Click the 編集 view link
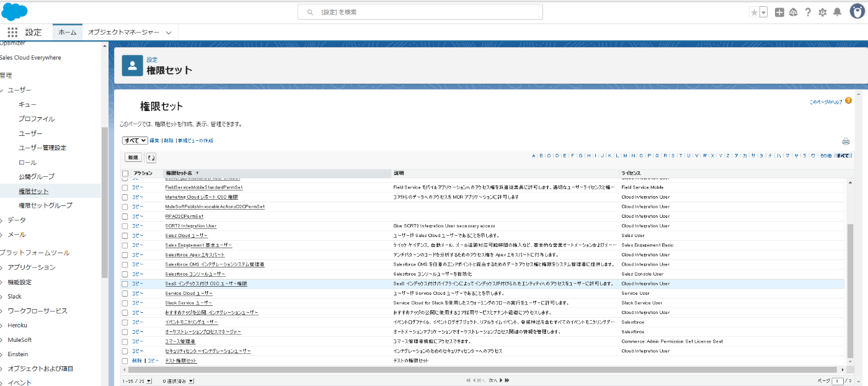The height and width of the screenshot is (386, 868). [x=154, y=141]
